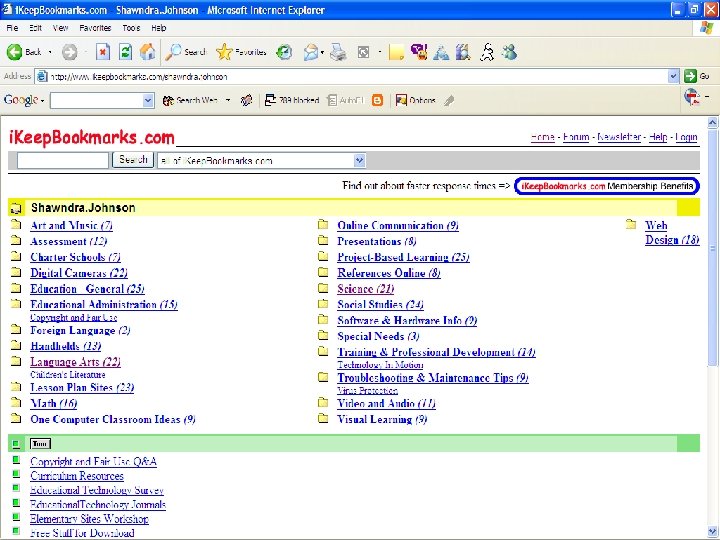Click the Google toolbar search field
Screen dimensions: 720x540
click(96, 100)
